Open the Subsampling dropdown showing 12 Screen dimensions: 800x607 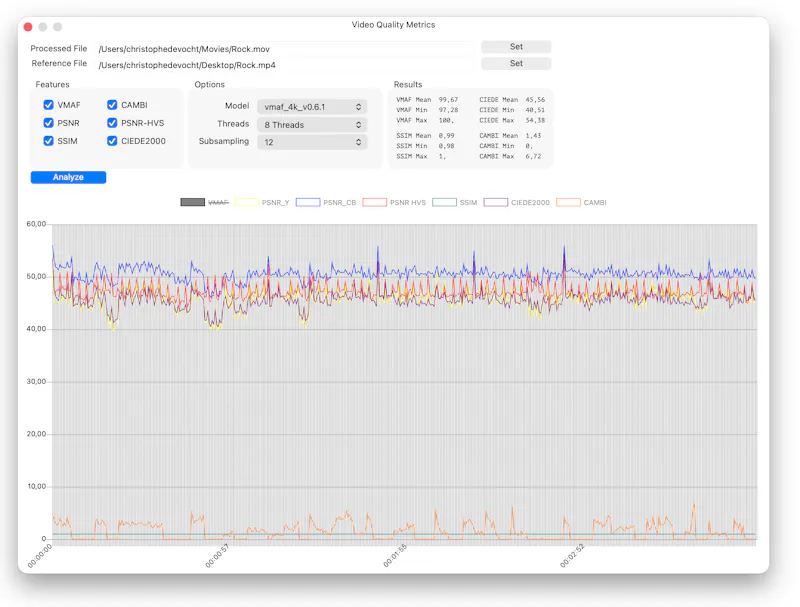[312, 142]
